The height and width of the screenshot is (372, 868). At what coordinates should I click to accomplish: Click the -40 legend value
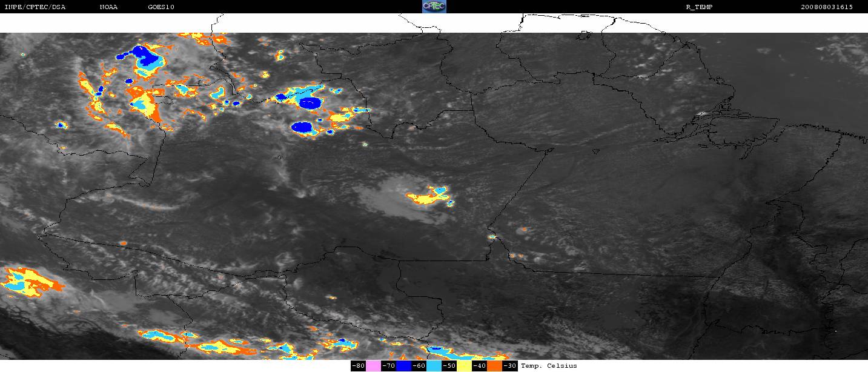click(479, 366)
